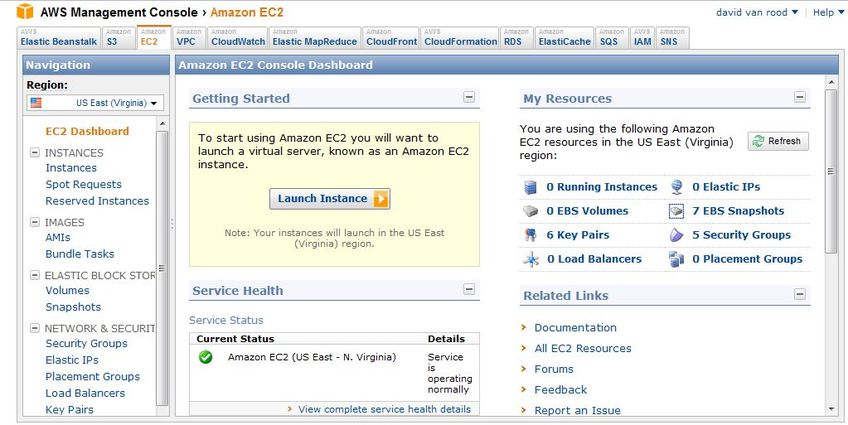Collapse the Service Health panel
The height and width of the screenshot is (425, 848).
469,289
